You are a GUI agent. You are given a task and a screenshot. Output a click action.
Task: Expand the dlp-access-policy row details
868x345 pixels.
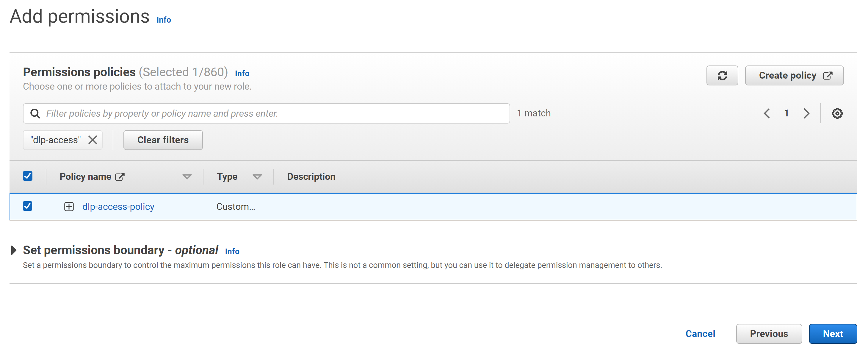pos(69,206)
